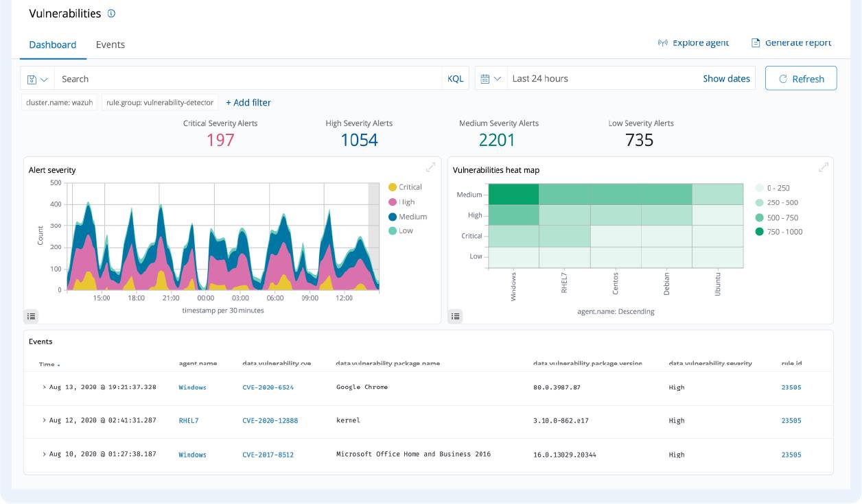Expand the Aug 13 Windows event row
Screen dimensions: 862x504
pyautogui.click(x=44, y=387)
